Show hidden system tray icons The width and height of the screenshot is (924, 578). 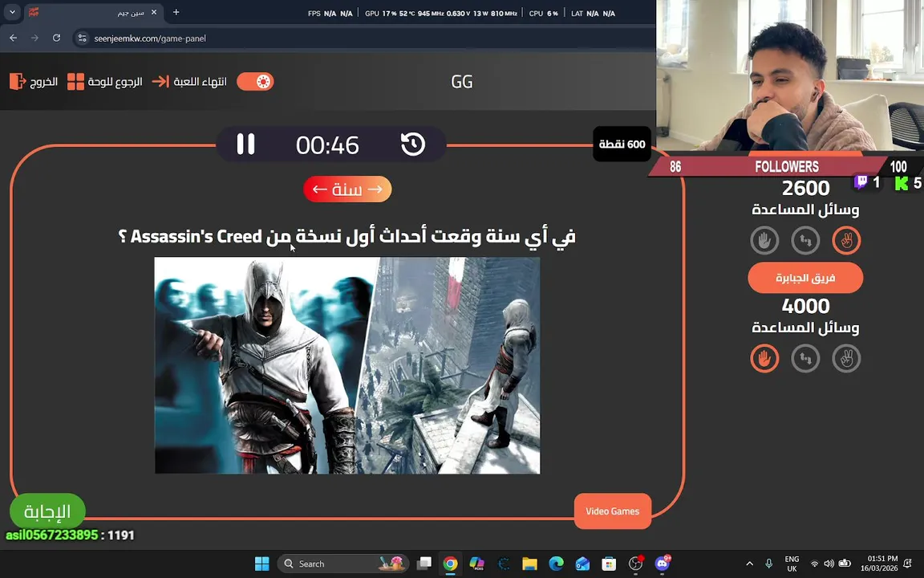[x=750, y=564]
